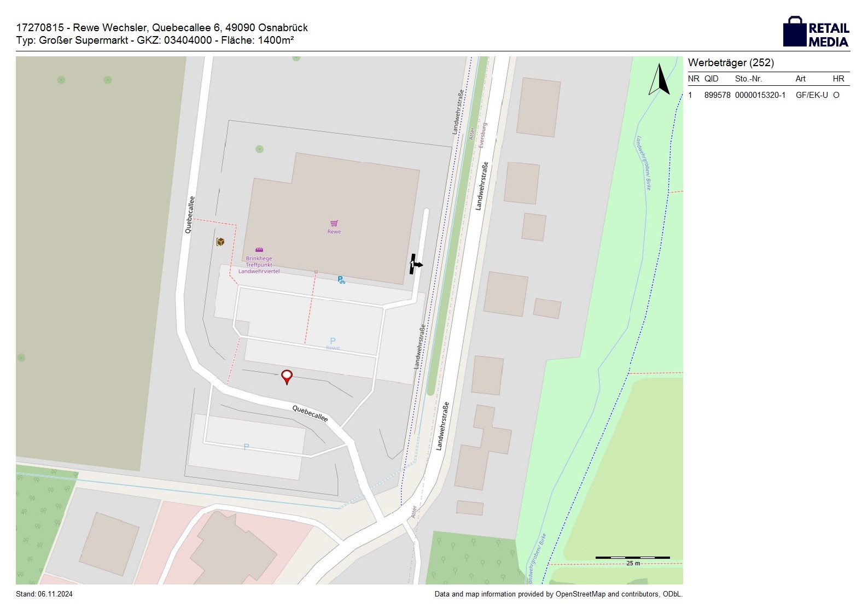Screen dimensions: 868x614
Task: Select location number 0000015320-1
Action: 760,95
